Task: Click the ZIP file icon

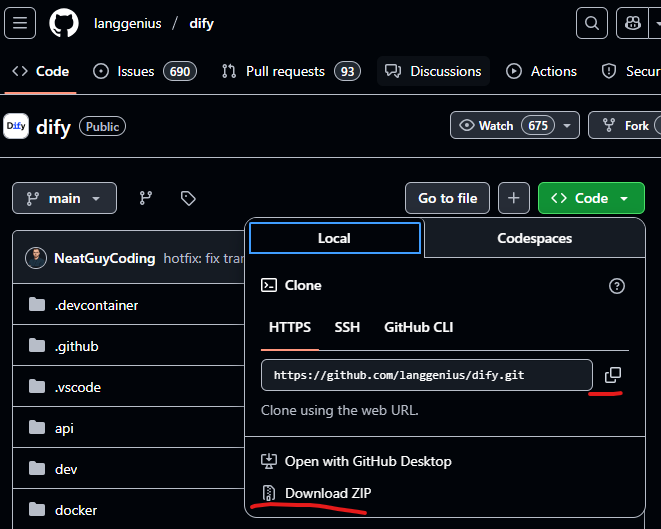Action: tap(269, 493)
